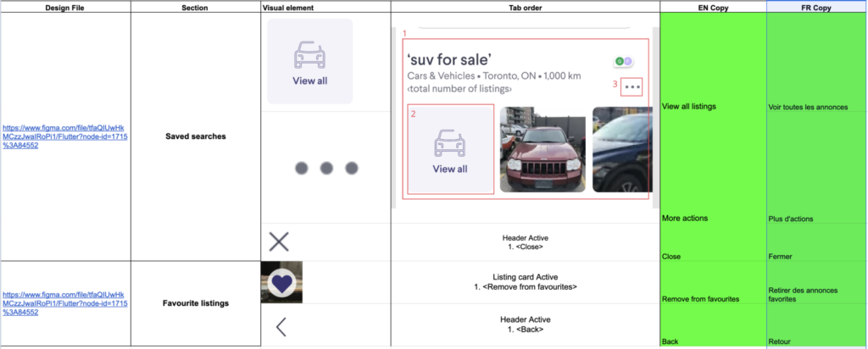
Task: Select the Tab order column header
Action: (525, 8)
